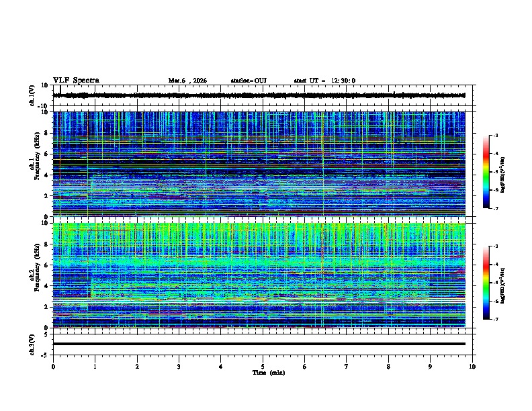The height and width of the screenshot is (411, 532).
Task: Click the 'ch.1(V)' waveform axis label
Action: [x=32, y=95]
